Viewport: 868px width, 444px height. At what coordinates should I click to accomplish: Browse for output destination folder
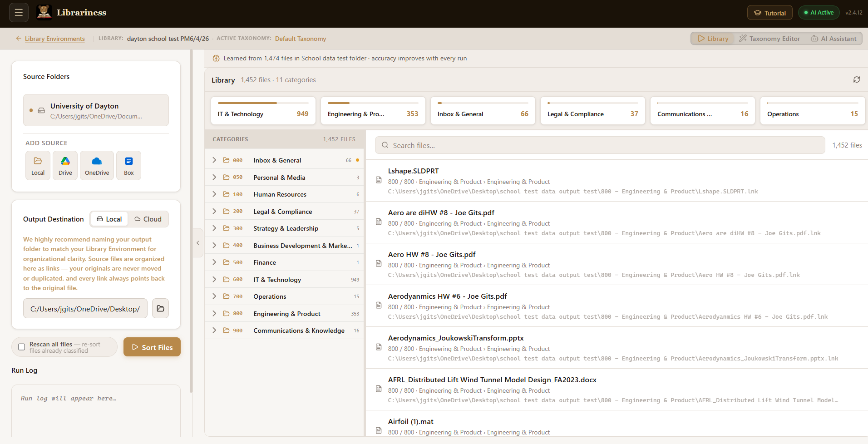[160, 308]
